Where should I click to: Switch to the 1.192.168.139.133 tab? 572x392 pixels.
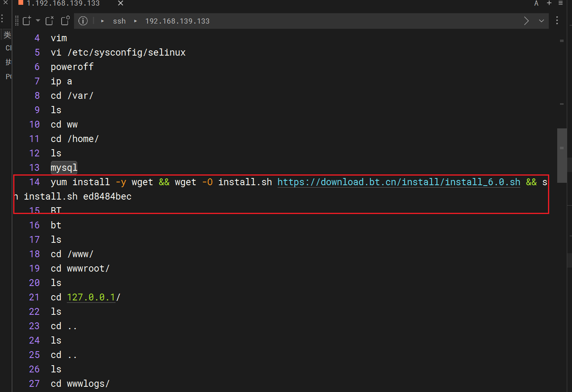pyautogui.click(x=63, y=4)
